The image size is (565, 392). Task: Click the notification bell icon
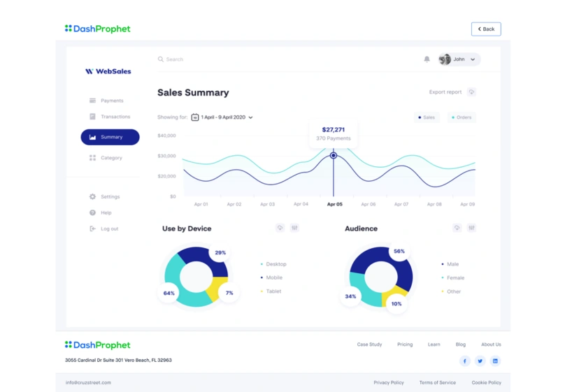point(427,59)
